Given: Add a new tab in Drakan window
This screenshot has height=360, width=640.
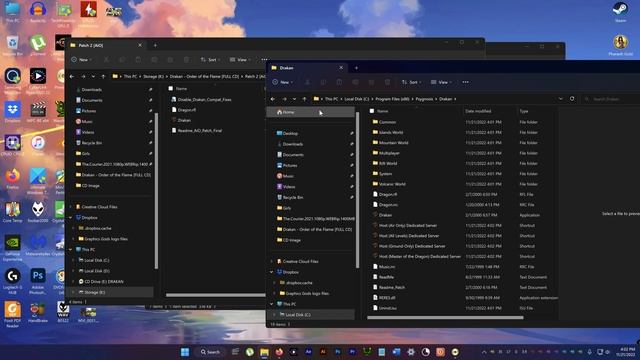Looking at the screenshot, I should click(356, 68).
